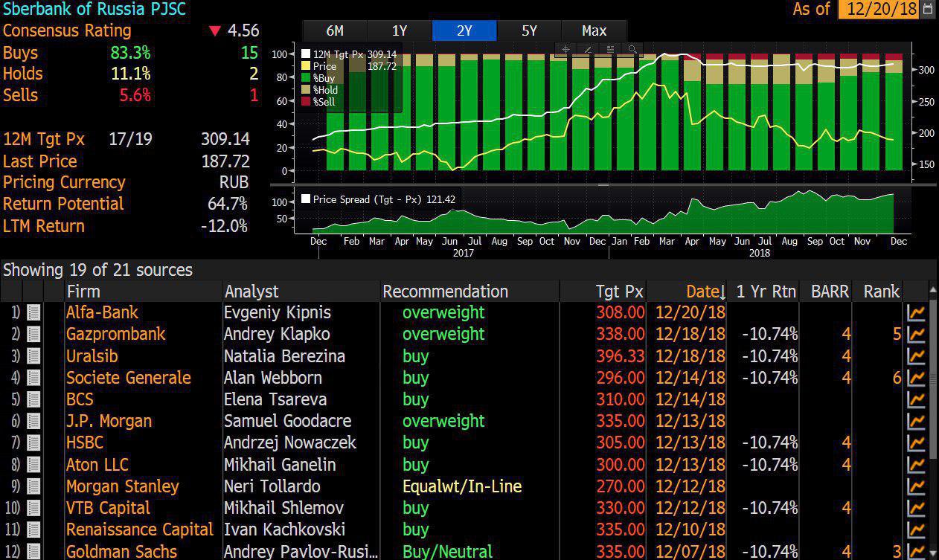Activate the chart zoom magnifier tool

(632, 49)
